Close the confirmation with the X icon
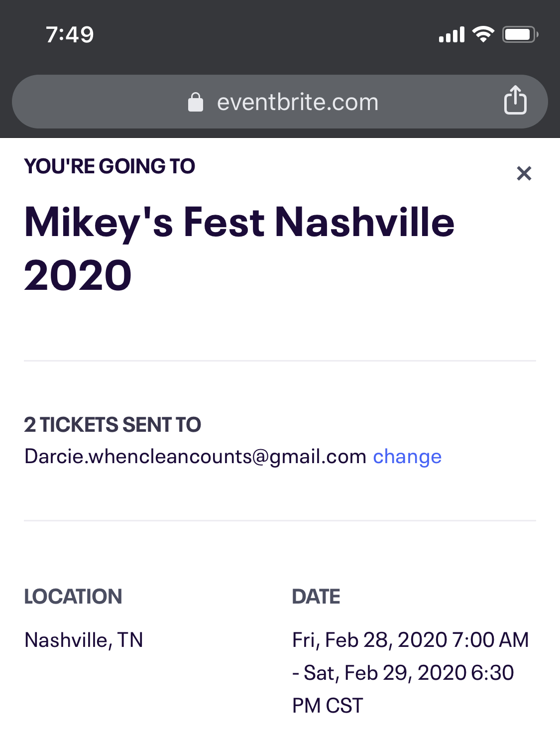Image resolution: width=560 pixels, height=745 pixels. (x=524, y=173)
